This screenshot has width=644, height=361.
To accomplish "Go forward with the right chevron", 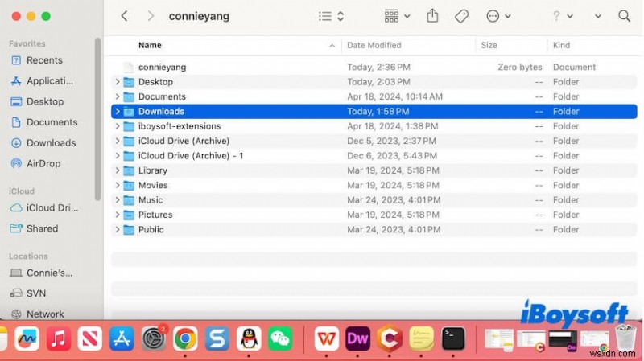I will pos(151,16).
